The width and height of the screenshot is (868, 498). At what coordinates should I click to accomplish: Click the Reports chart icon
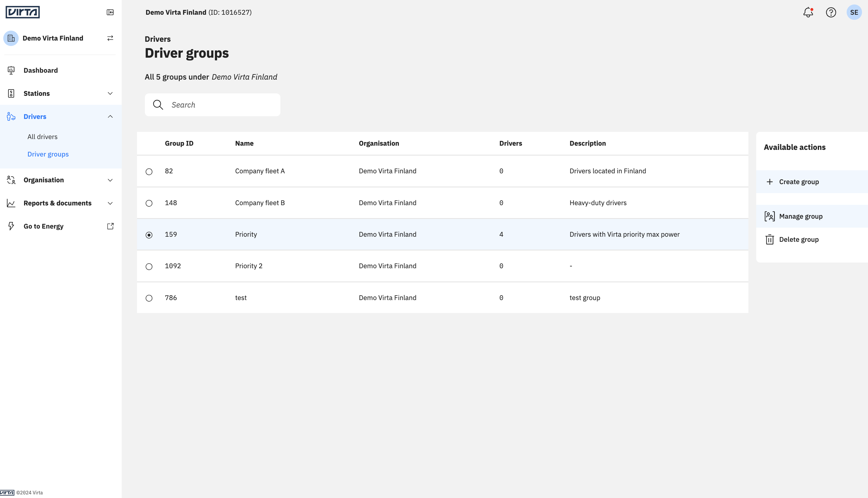[x=11, y=203]
